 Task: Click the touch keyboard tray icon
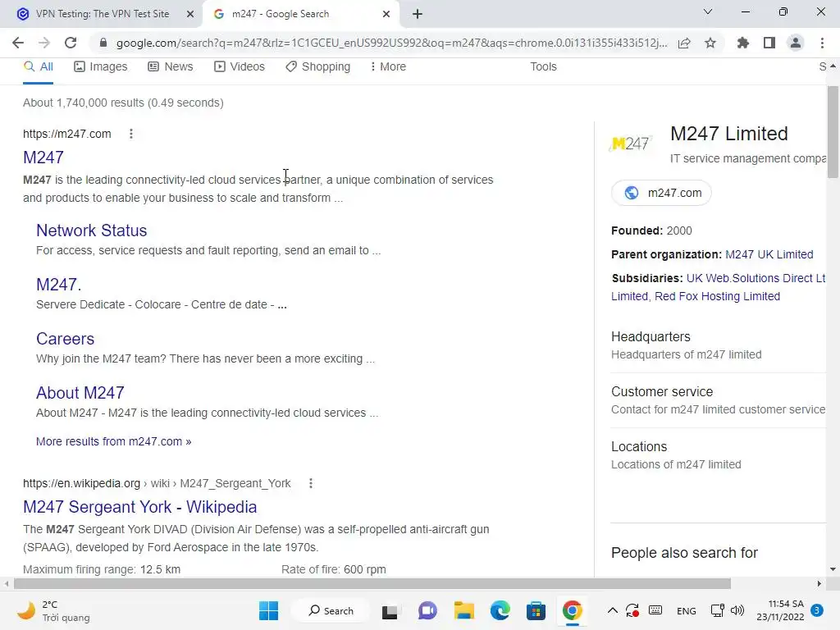pos(655,610)
